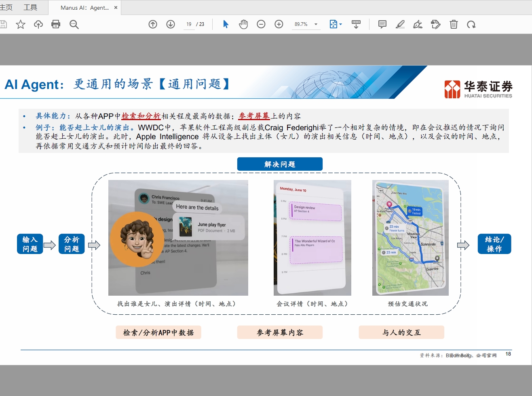Screen dimensions: 532x396
Task: Print the document
Action: click(56, 24)
